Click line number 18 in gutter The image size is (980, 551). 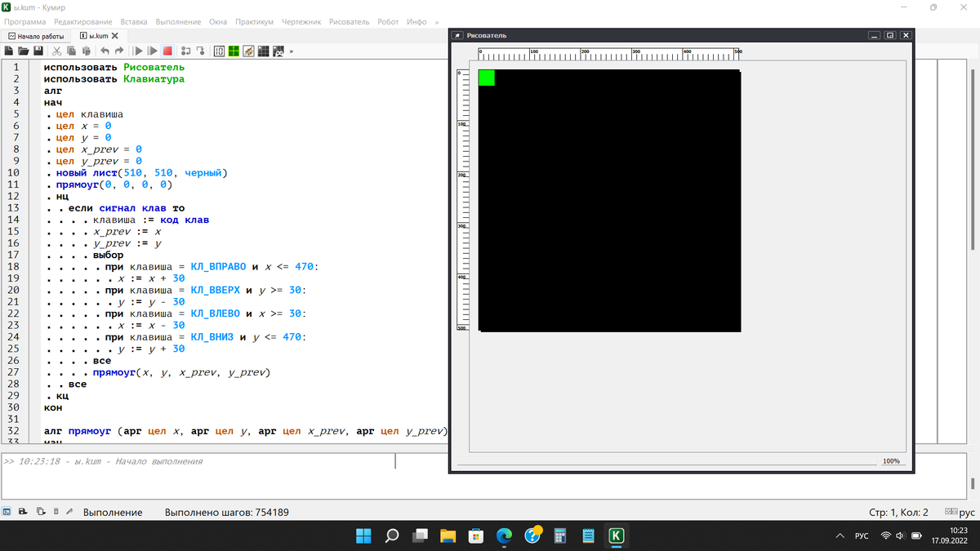click(x=13, y=267)
